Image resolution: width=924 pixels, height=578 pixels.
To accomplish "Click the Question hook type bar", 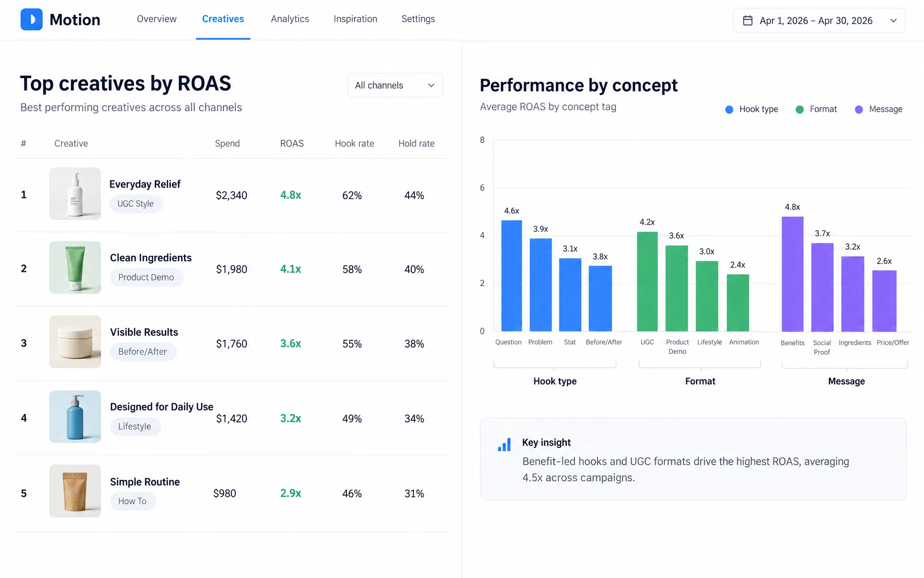I will pyautogui.click(x=512, y=276).
